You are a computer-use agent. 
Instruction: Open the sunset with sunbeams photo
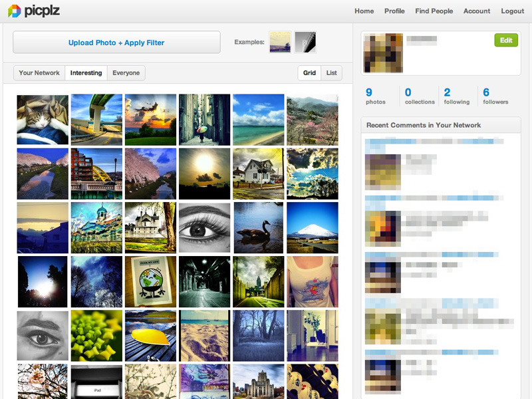coord(150,120)
